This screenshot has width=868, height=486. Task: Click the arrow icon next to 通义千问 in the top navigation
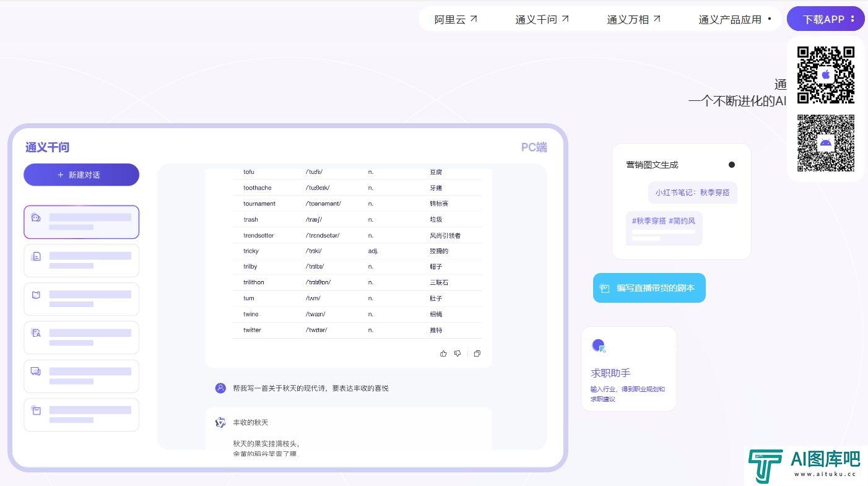click(x=565, y=19)
